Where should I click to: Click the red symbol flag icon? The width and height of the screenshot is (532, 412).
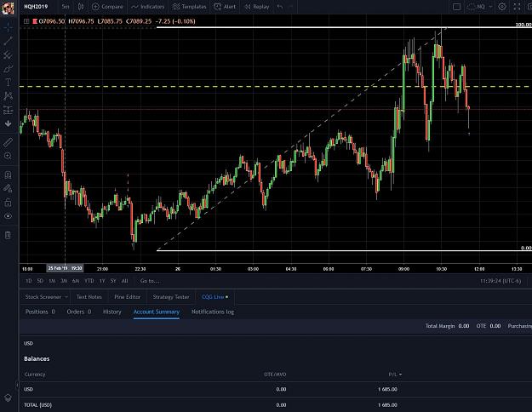tap(35, 21)
